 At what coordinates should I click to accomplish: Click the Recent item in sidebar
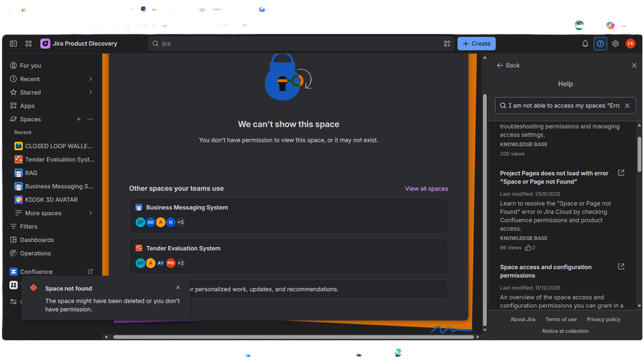(x=30, y=79)
